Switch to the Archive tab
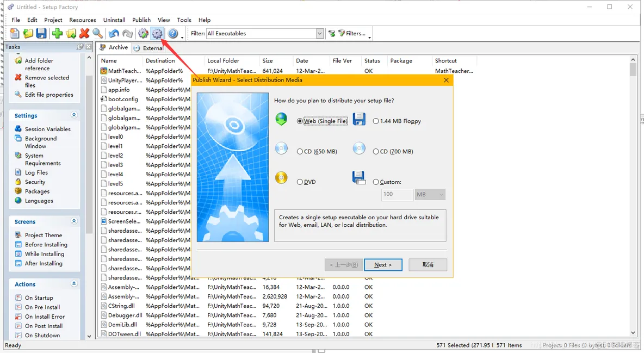Image resolution: width=644 pixels, height=353 pixels. (114, 47)
